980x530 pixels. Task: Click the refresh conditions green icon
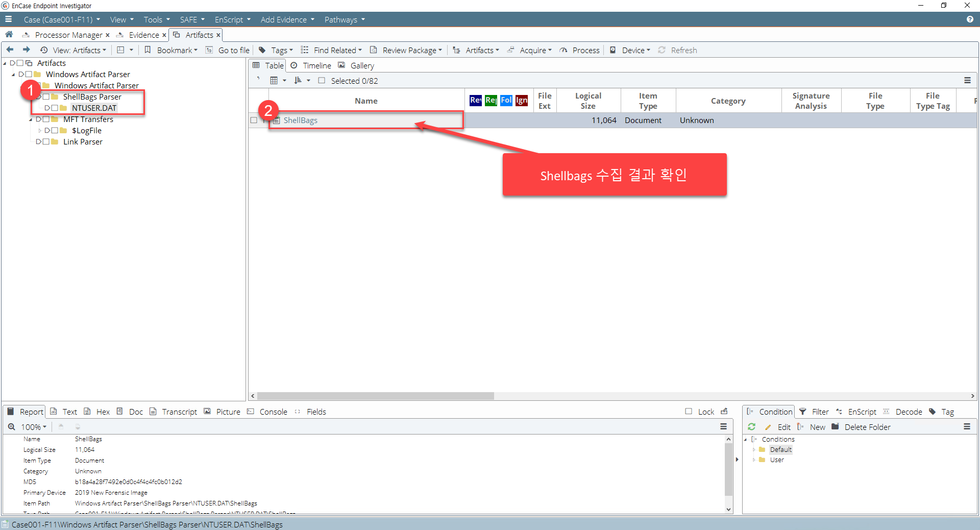coord(751,427)
